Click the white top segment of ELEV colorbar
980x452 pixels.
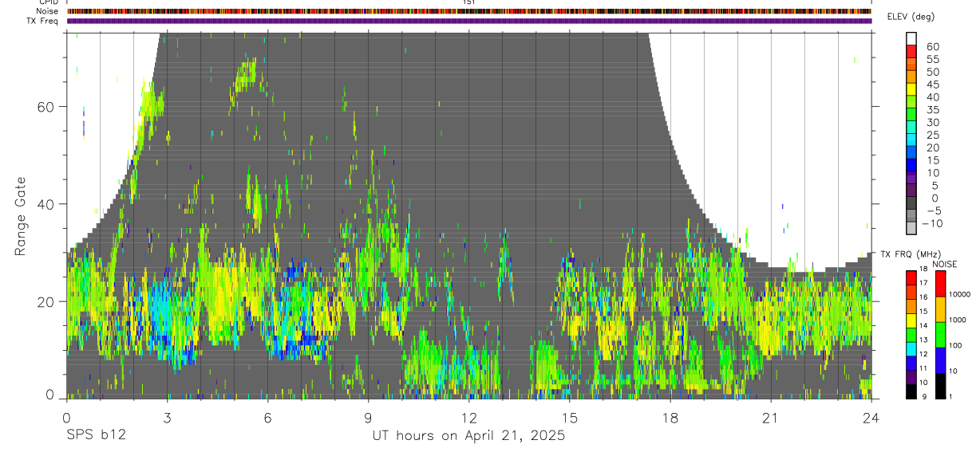pos(911,39)
